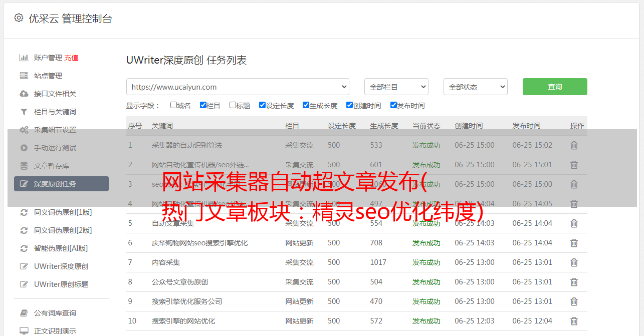644x336 pixels.
Task: Click the 栏目与关键词 filter icon
Action: [x=24, y=112]
